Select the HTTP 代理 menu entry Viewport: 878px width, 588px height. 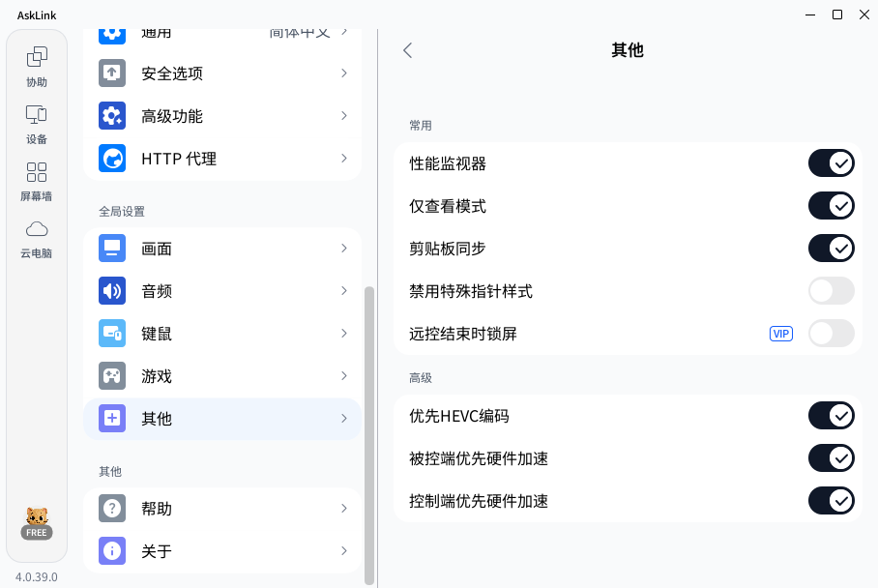click(x=222, y=159)
